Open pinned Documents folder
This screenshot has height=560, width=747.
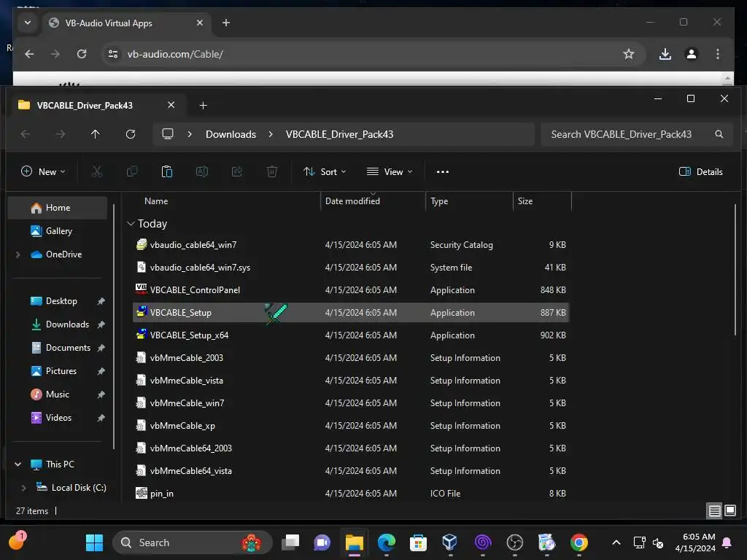tap(68, 348)
